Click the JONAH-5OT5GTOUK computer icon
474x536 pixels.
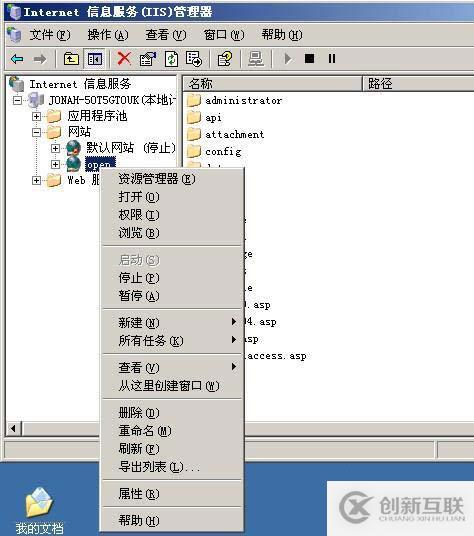pos(36,100)
